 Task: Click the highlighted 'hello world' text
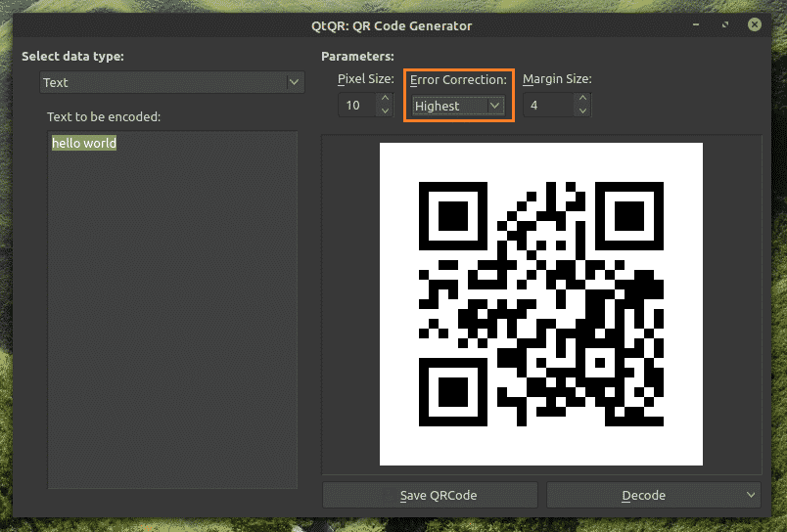[84, 143]
